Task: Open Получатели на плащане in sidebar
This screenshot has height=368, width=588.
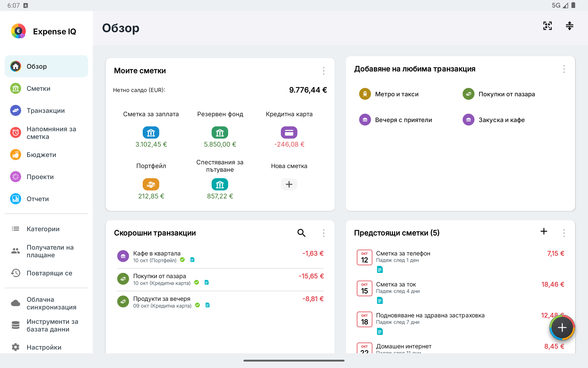Action: pyautogui.click(x=46, y=251)
